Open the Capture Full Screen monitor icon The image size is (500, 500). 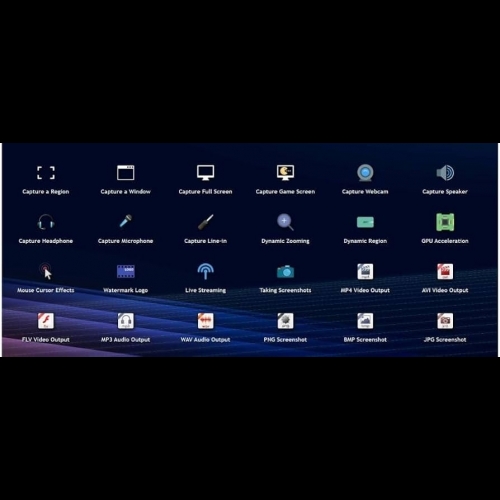coord(205,173)
